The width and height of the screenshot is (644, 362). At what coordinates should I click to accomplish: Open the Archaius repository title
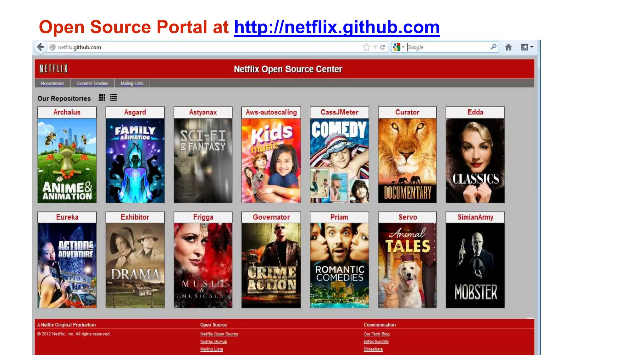pos(67,112)
